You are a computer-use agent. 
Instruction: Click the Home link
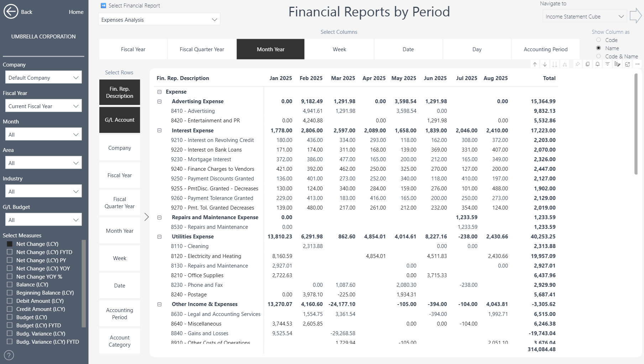click(x=76, y=12)
